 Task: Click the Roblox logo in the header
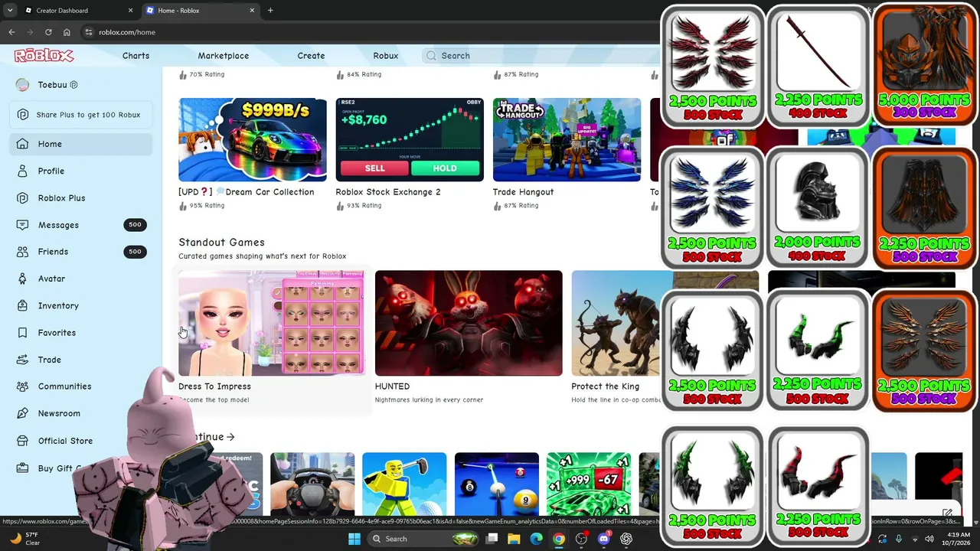[x=44, y=55]
